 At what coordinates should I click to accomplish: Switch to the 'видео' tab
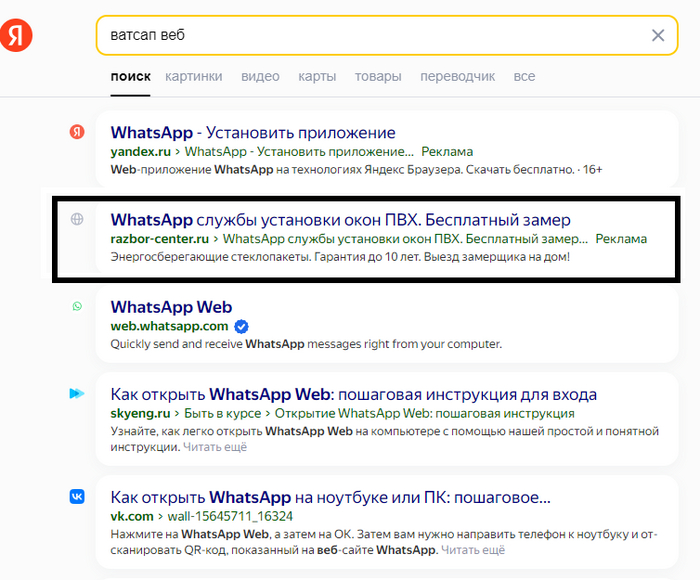[260, 76]
